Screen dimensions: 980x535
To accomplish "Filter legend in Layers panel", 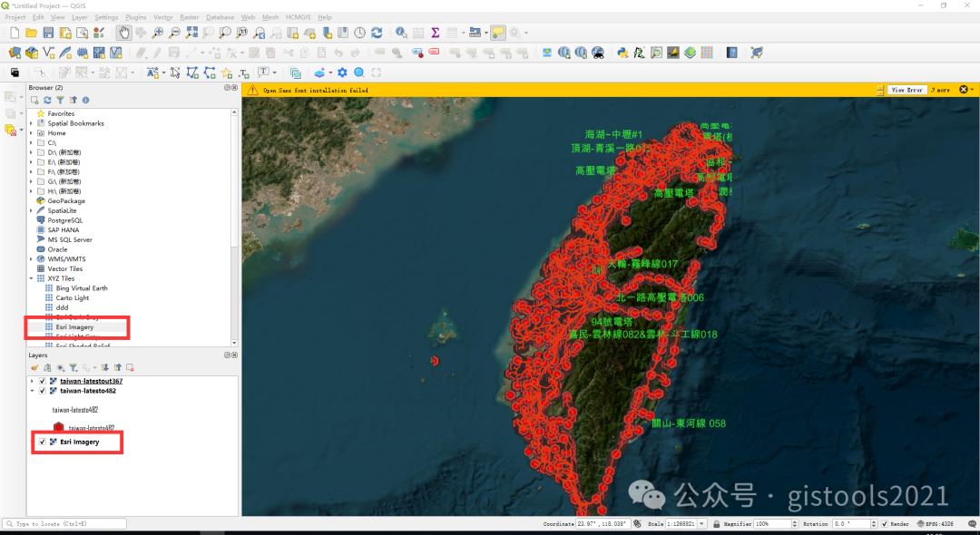I will point(73,367).
